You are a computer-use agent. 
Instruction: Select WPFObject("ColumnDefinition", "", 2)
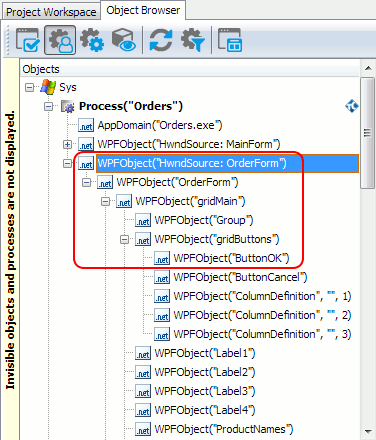pos(262,315)
